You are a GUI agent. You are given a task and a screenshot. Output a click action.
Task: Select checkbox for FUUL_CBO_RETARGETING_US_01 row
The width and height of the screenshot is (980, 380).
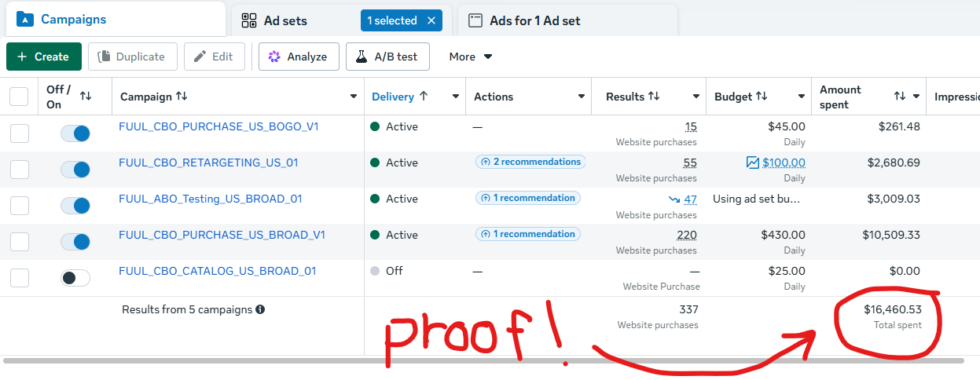click(20, 170)
